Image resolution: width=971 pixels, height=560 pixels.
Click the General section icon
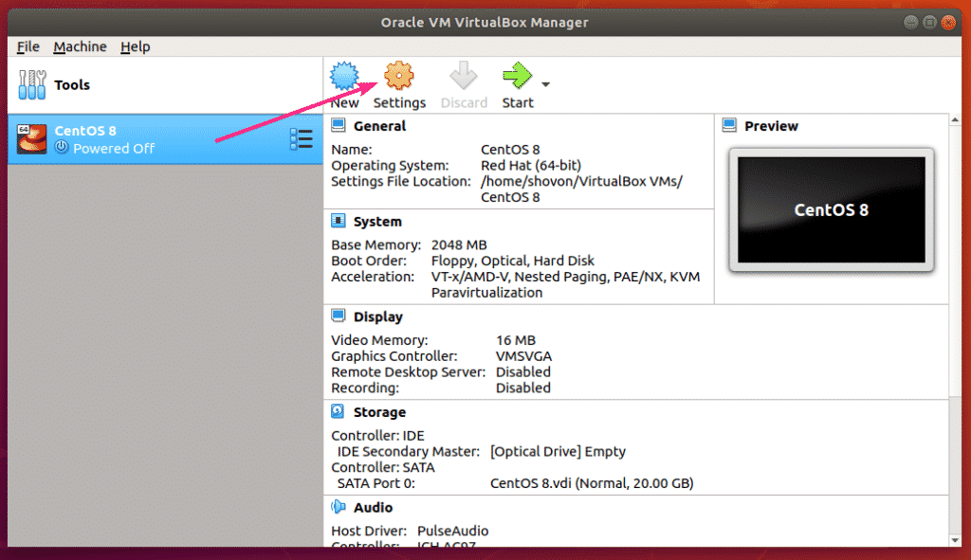[339, 126]
